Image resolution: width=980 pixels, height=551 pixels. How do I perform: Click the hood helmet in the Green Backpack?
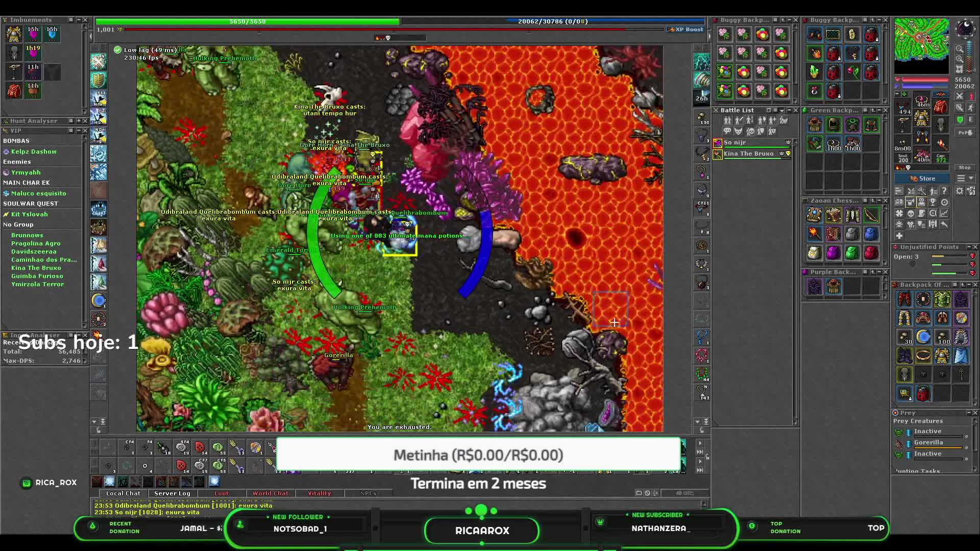coord(834,124)
